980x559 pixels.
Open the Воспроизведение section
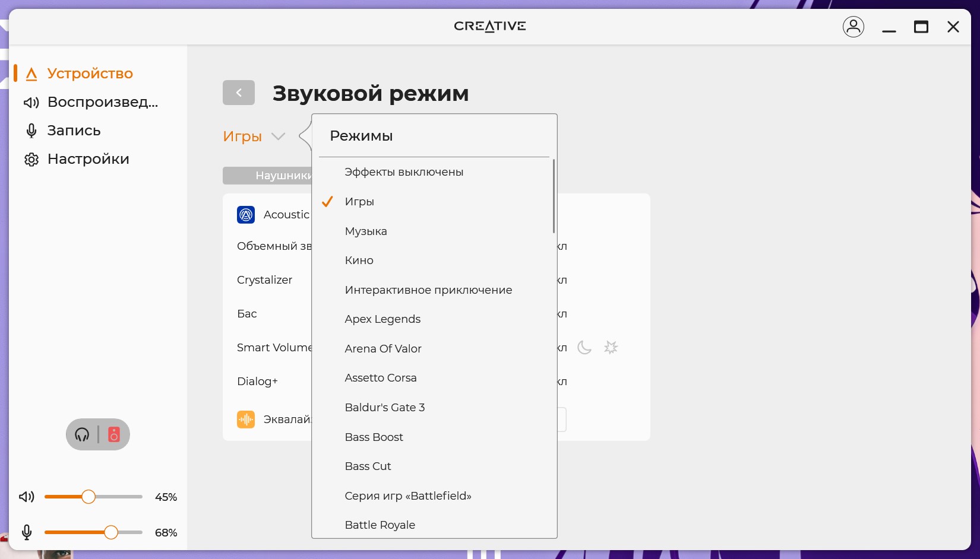tap(103, 102)
